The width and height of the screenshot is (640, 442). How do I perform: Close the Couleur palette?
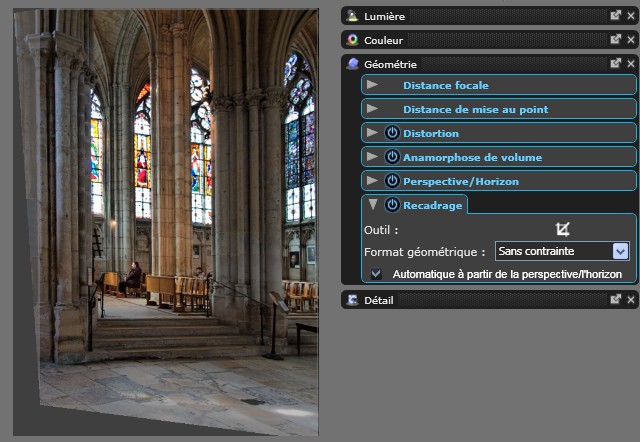(x=631, y=40)
